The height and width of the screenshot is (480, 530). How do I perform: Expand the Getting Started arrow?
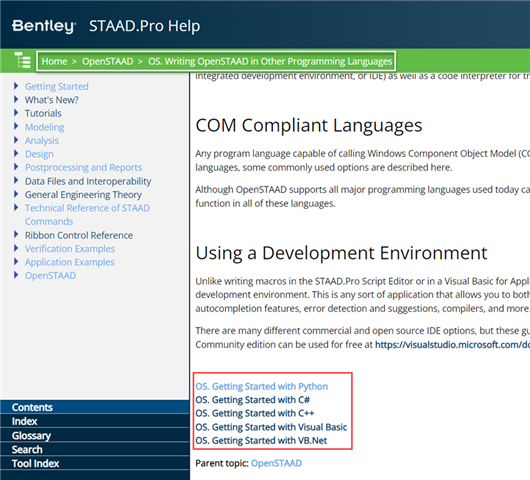click(x=16, y=86)
